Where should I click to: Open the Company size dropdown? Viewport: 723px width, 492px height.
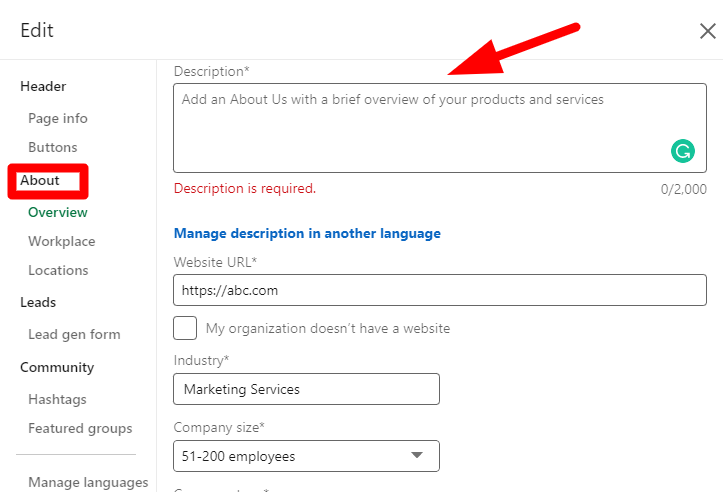(x=306, y=457)
